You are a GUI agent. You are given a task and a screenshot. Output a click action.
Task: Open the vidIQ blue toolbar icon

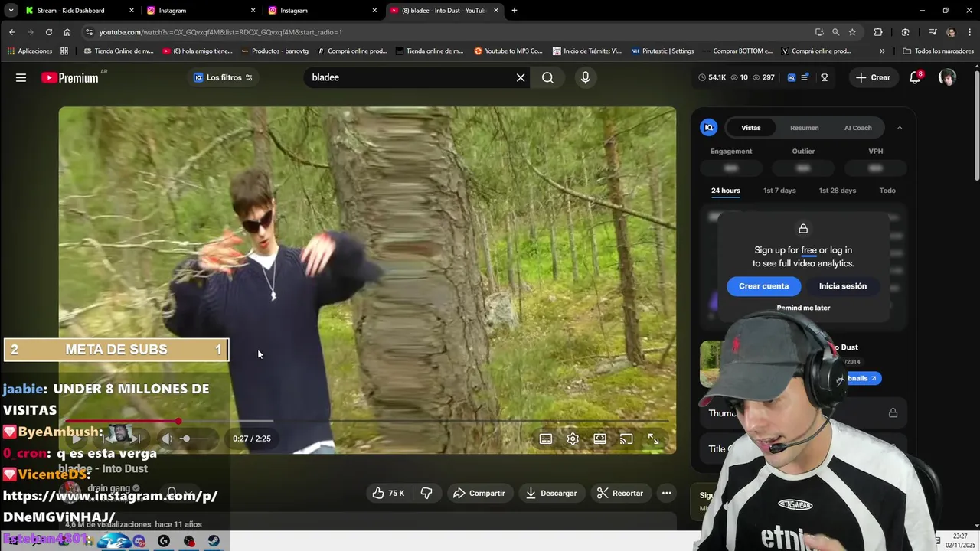792,77
